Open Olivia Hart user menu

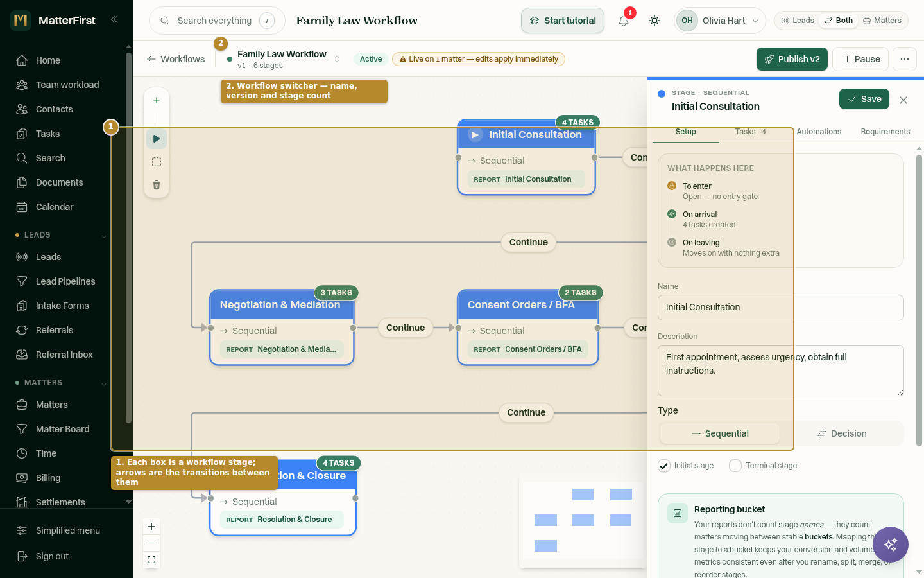point(720,21)
